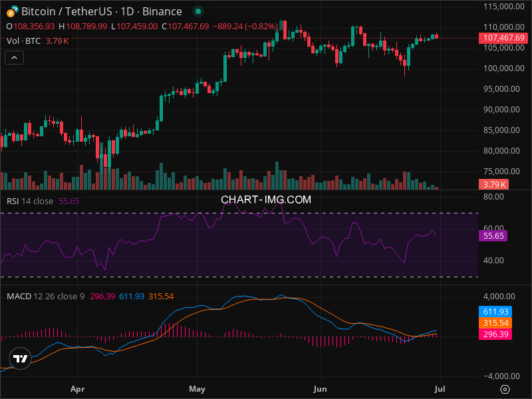Click the May label on time axis
This screenshot has height=399, width=532.
coord(197,389)
